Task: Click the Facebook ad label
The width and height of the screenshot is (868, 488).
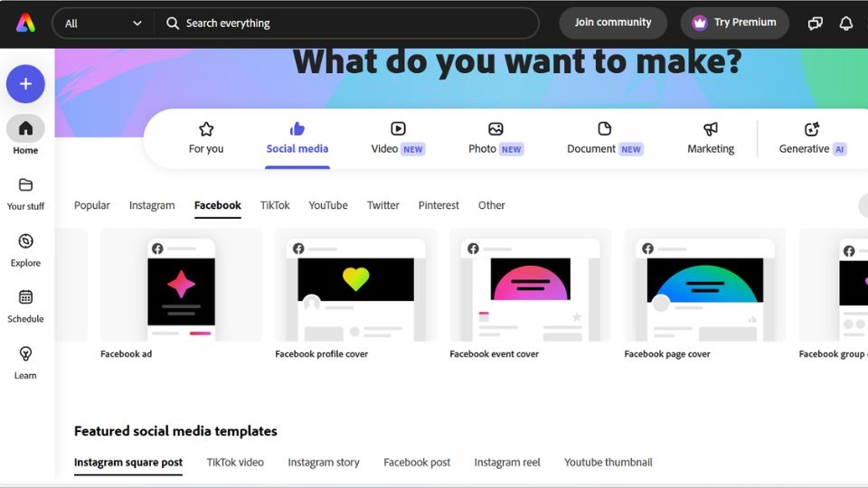Action: [127, 354]
